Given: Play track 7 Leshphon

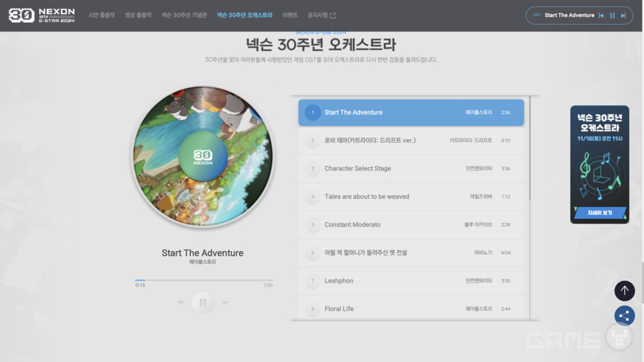Looking at the screenshot, I should click(x=411, y=281).
